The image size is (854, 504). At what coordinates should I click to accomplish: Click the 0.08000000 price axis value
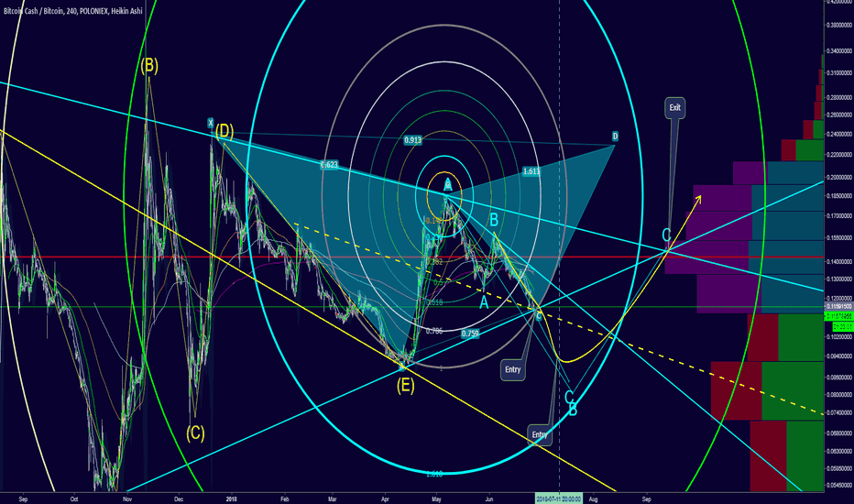(x=839, y=395)
